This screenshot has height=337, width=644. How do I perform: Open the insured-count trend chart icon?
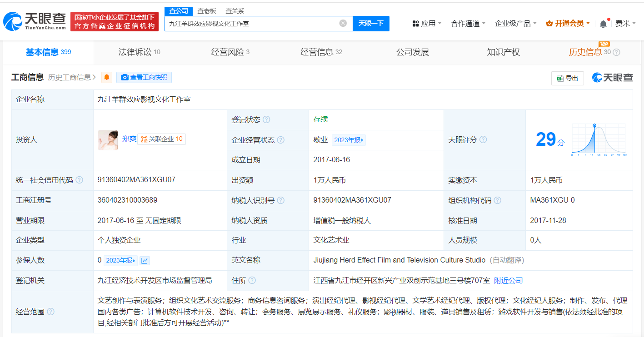click(x=145, y=260)
